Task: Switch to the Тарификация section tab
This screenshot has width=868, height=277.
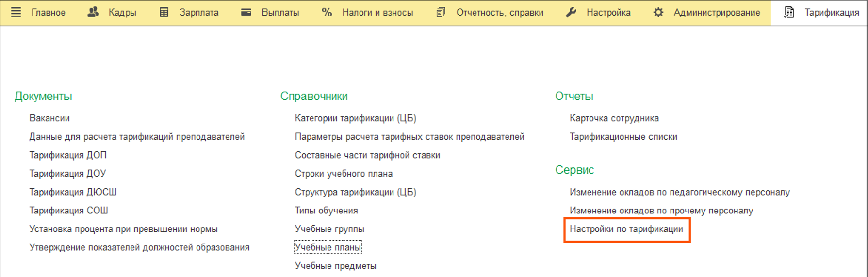Action: [x=831, y=13]
